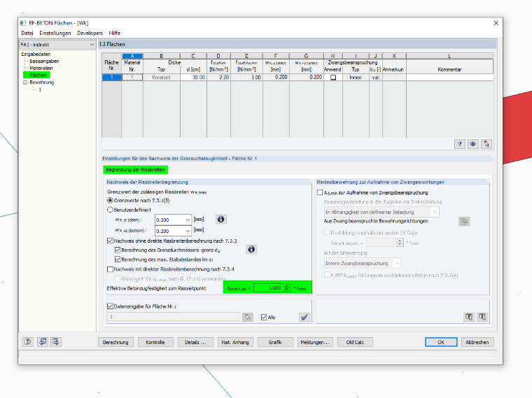This screenshot has width=532, height=398.
Task: Open info icon beside Grenzdurchmessers checkbox
Action: click(x=251, y=250)
